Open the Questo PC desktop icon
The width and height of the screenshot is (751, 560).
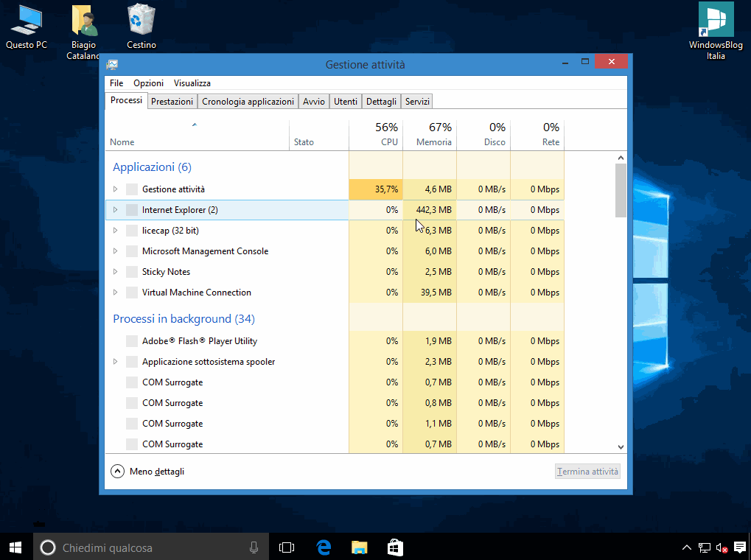click(x=27, y=27)
